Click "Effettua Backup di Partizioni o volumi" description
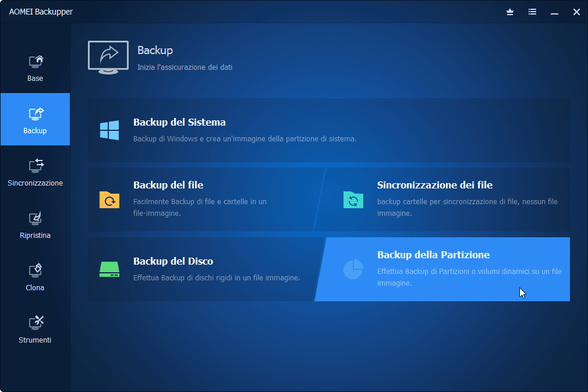The width and height of the screenshot is (588, 392). (x=469, y=277)
